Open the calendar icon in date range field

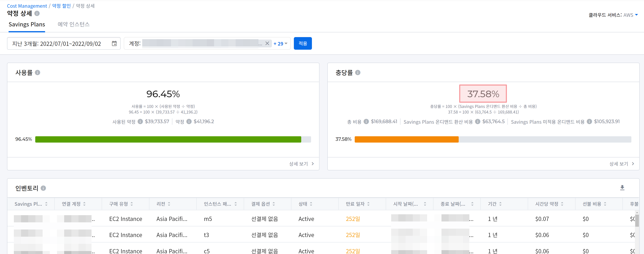[114, 44]
